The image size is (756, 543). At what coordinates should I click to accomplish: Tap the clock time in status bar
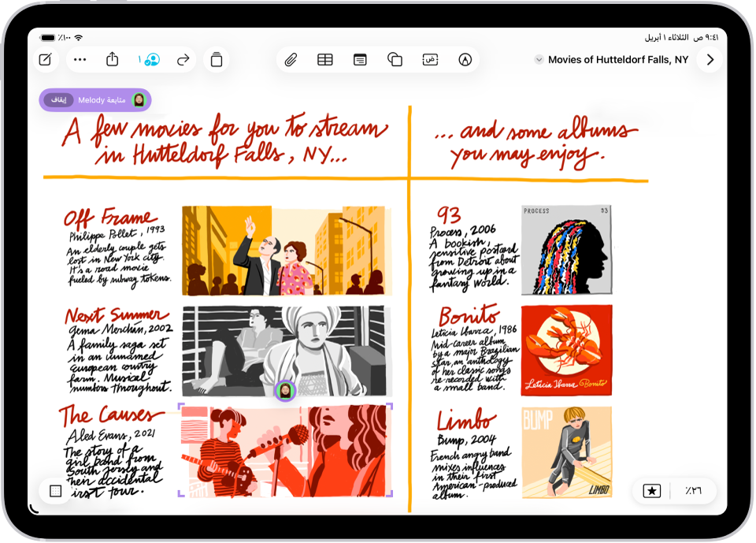712,38
